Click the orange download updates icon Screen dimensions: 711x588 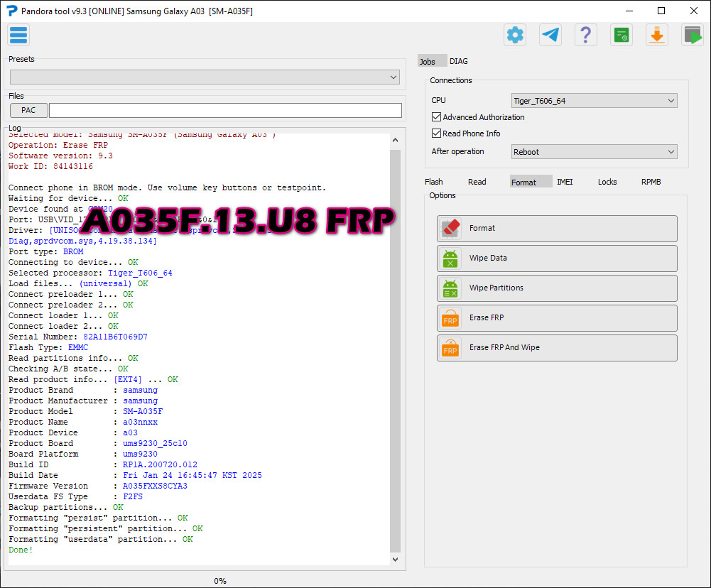pos(656,35)
